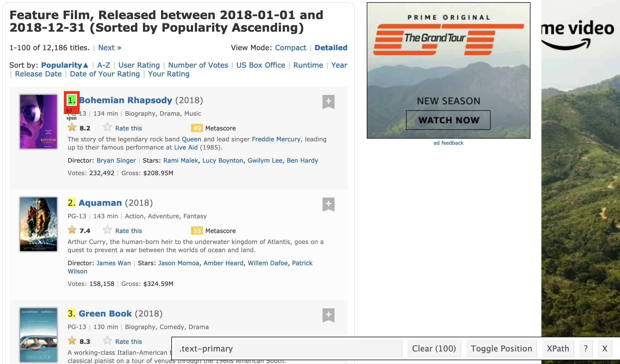620x364 pixels.
Task: Click the Clear (100) button
Action: (434, 348)
